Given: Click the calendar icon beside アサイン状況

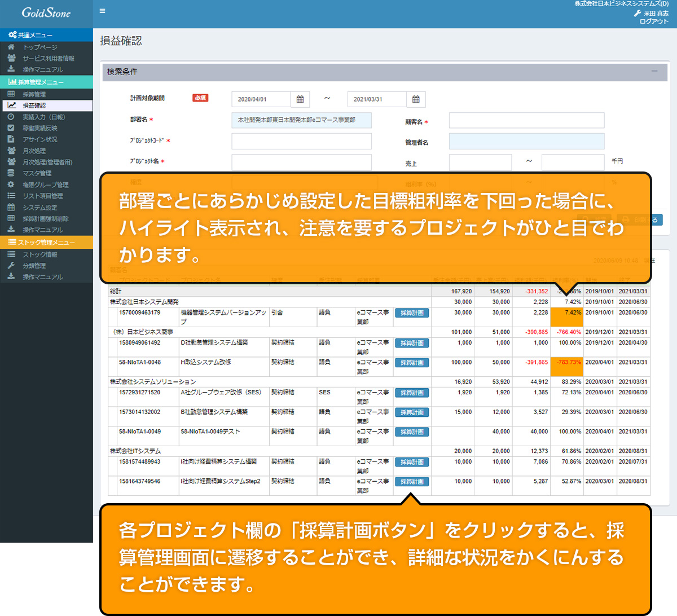Looking at the screenshot, I should (x=11, y=139).
